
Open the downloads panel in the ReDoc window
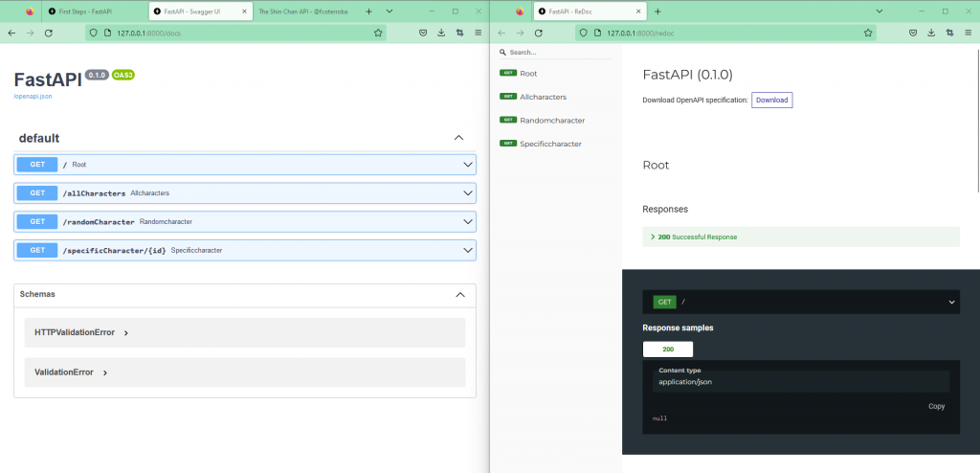click(930, 33)
